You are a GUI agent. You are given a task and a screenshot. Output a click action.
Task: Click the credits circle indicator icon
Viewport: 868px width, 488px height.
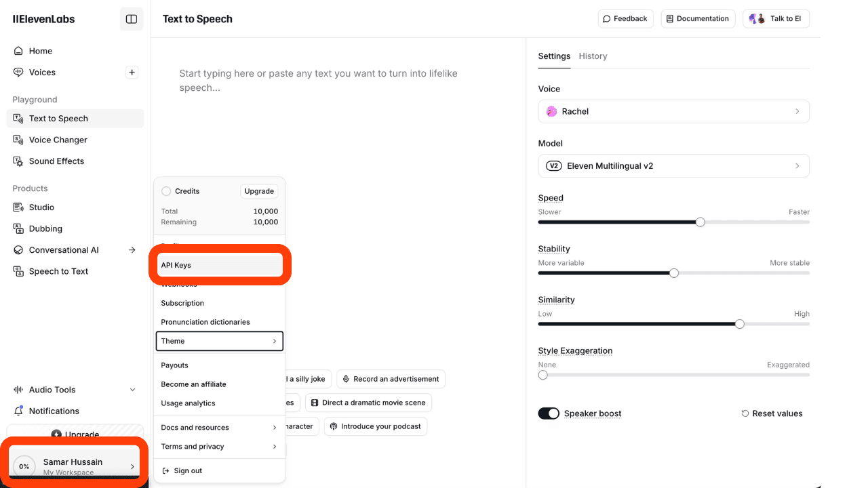click(x=166, y=191)
